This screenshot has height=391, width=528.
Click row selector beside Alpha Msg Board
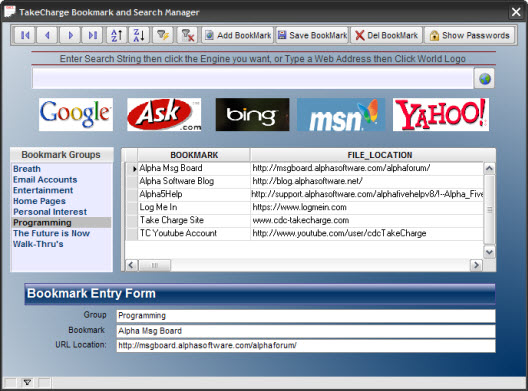pyautogui.click(x=132, y=168)
